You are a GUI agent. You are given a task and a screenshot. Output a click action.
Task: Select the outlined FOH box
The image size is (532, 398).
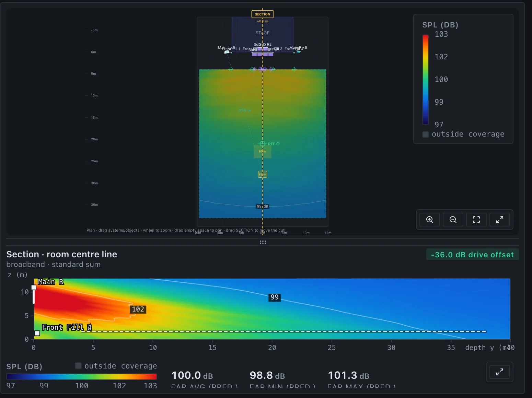point(263,174)
